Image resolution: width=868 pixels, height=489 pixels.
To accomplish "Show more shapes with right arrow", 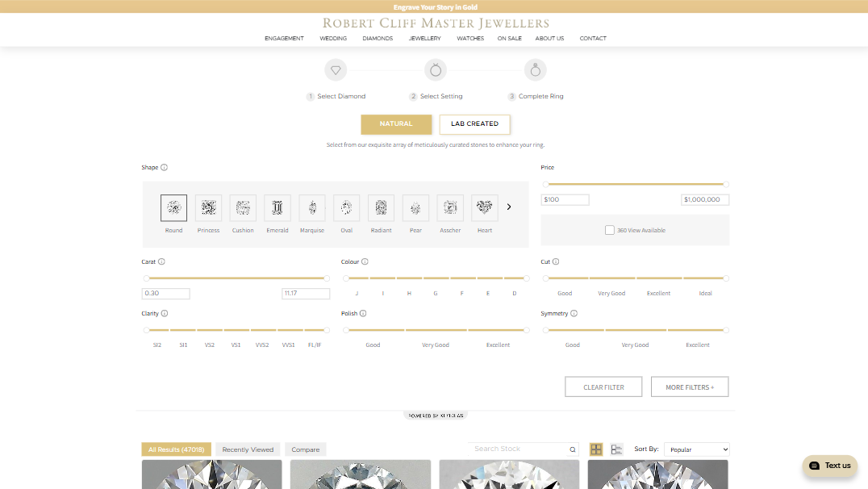I will click(x=509, y=207).
